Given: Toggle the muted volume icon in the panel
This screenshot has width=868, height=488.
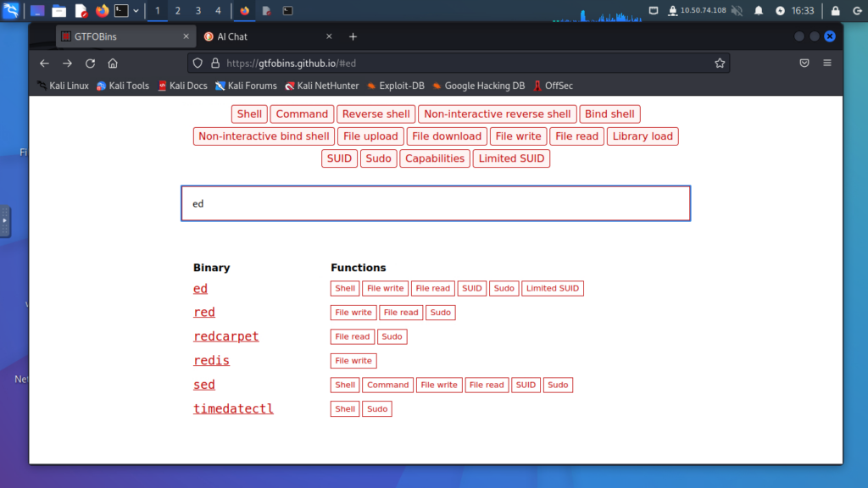Looking at the screenshot, I should pyautogui.click(x=736, y=10).
